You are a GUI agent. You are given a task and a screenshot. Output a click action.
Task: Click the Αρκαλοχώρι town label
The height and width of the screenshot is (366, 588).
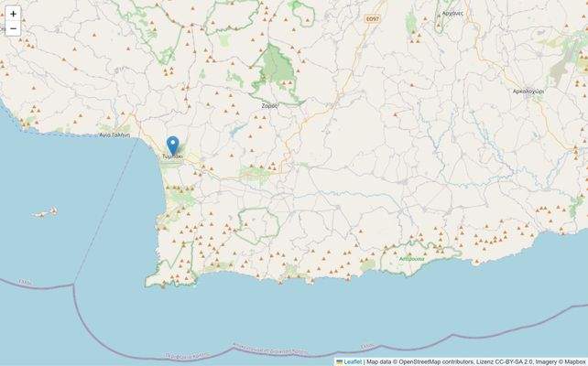528,91
